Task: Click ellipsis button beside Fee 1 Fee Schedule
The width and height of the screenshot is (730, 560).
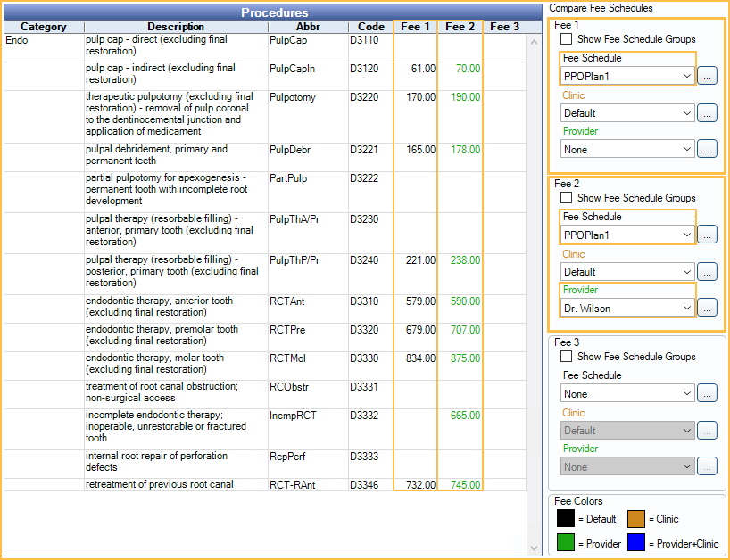Action: (707, 77)
